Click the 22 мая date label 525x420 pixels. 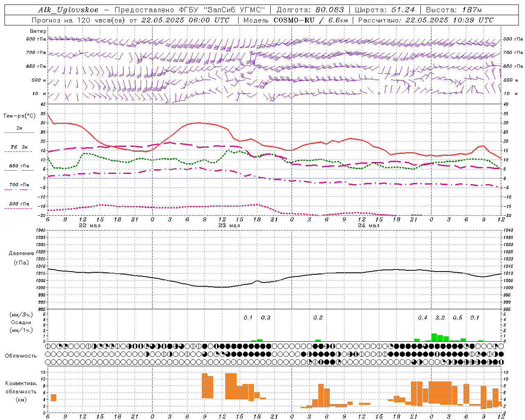click(89, 226)
